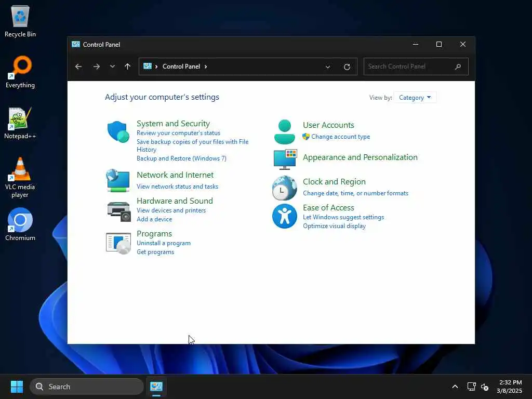Click Change account type
Screen dimensions: 532x399
click(341, 137)
